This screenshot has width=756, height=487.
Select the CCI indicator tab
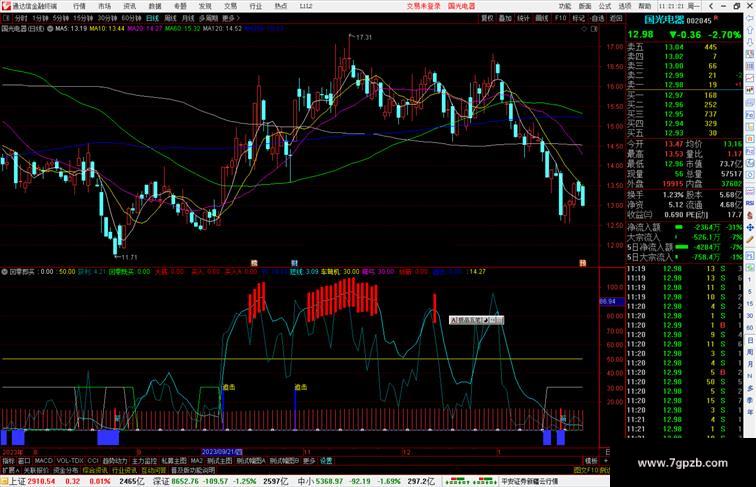pyautogui.click(x=93, y=461)
